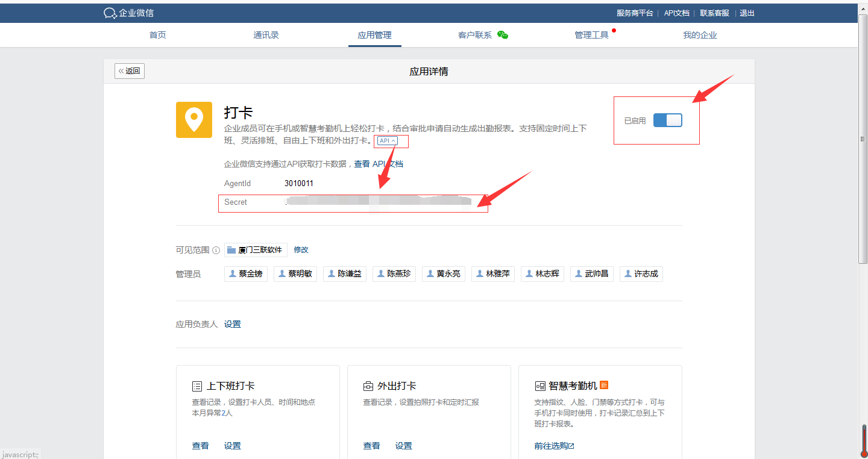The image size is (868, 459).
Task: Click 联系客服 in the top bar
Action: tap(714, 13)
